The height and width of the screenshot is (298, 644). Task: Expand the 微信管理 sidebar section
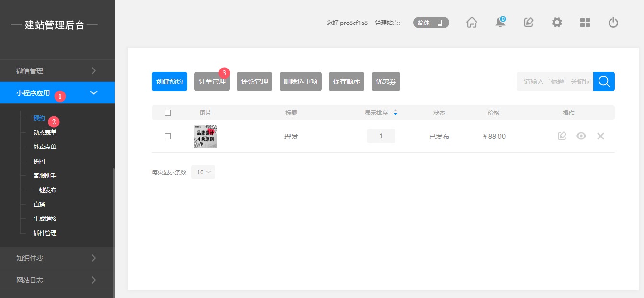57,71
